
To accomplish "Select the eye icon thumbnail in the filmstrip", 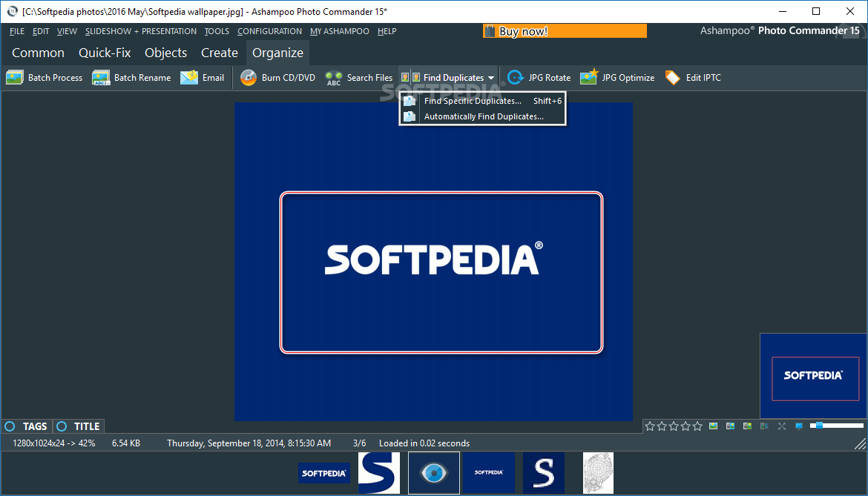I will coord(434,473).
